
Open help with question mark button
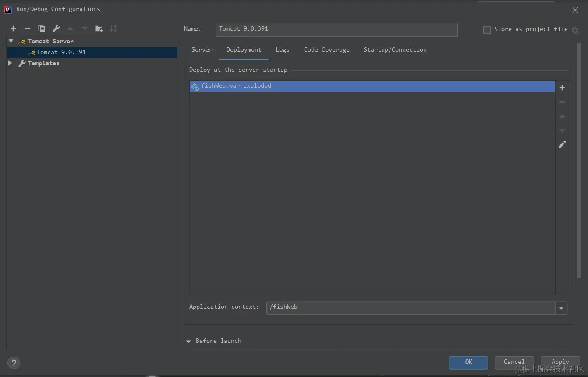14,363
